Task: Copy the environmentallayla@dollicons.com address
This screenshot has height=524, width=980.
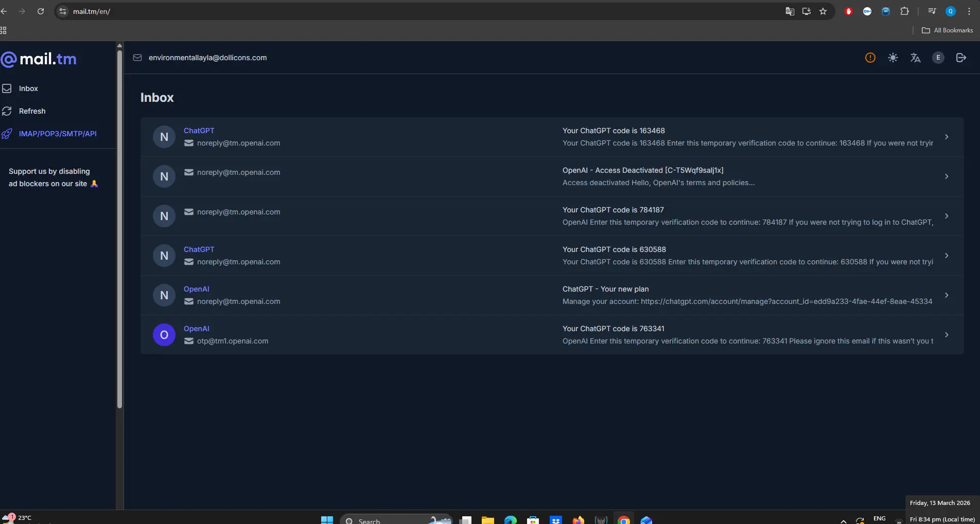Action: click(x=207, y=58)
